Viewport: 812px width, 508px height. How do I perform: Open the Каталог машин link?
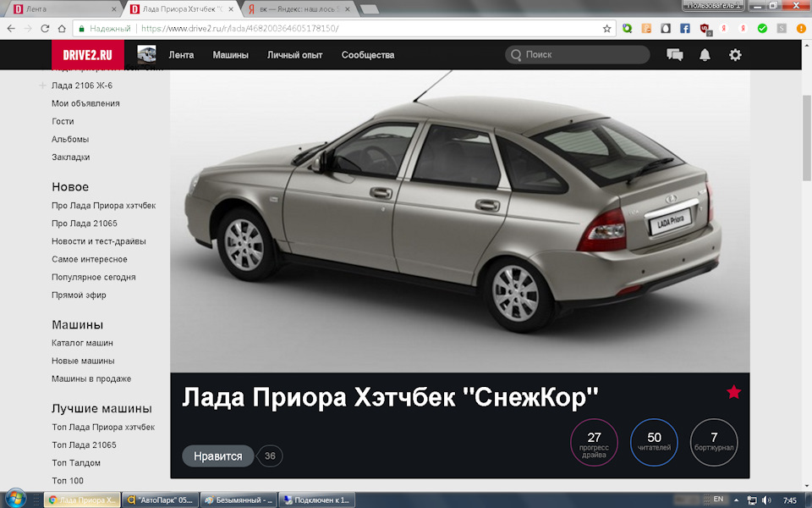point(82,343)
